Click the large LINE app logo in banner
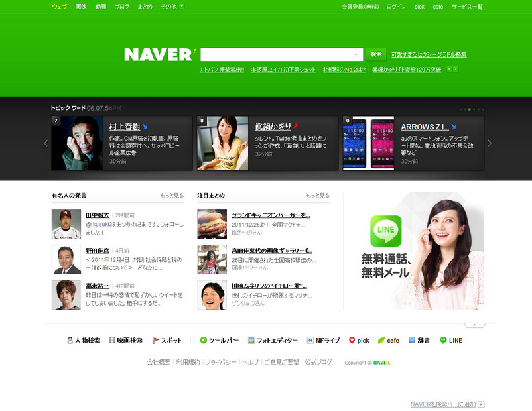Image resolution: width=532 pixels, height=411 pixels. tap(385, 231)
